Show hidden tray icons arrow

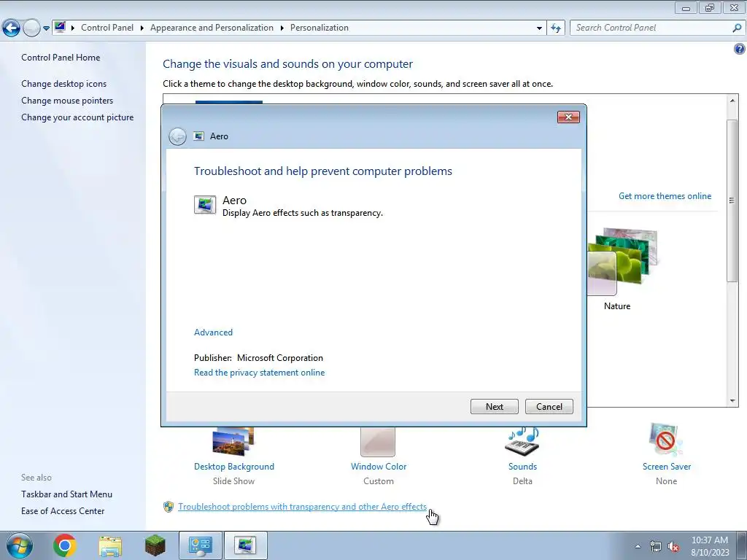pos(638,546)
